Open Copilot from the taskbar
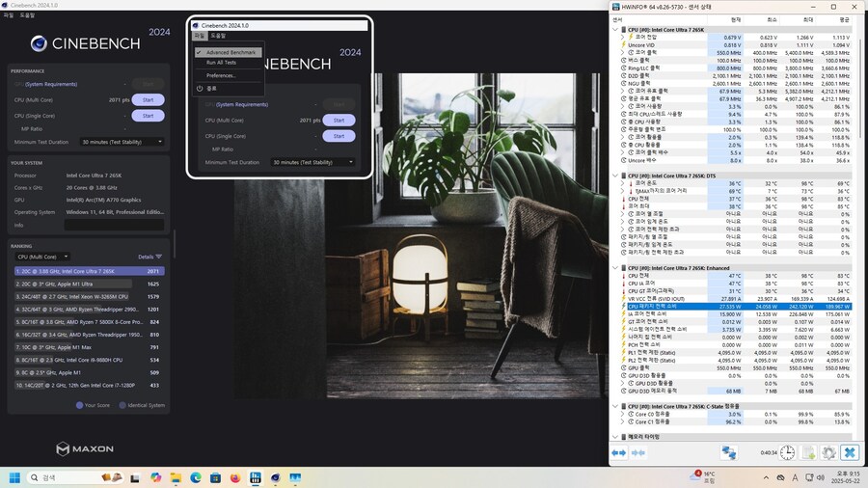 point(155,477)
